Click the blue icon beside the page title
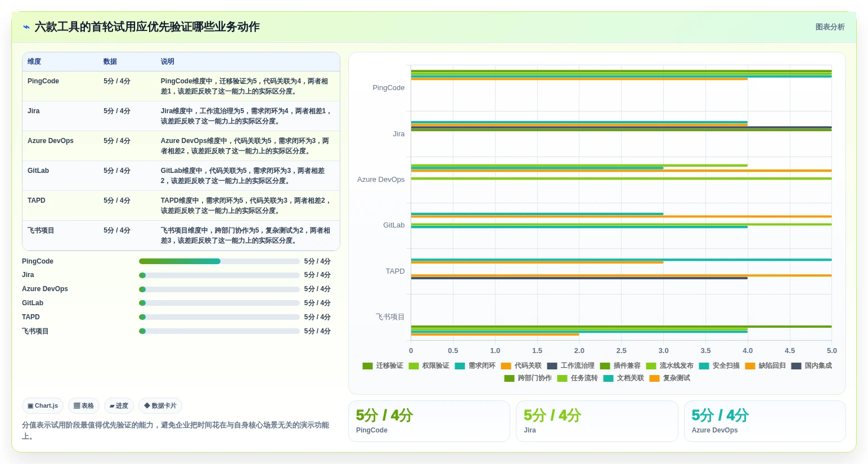Image resolution: width=868 pixels, height=464 pixels. (x=26, y=27)
